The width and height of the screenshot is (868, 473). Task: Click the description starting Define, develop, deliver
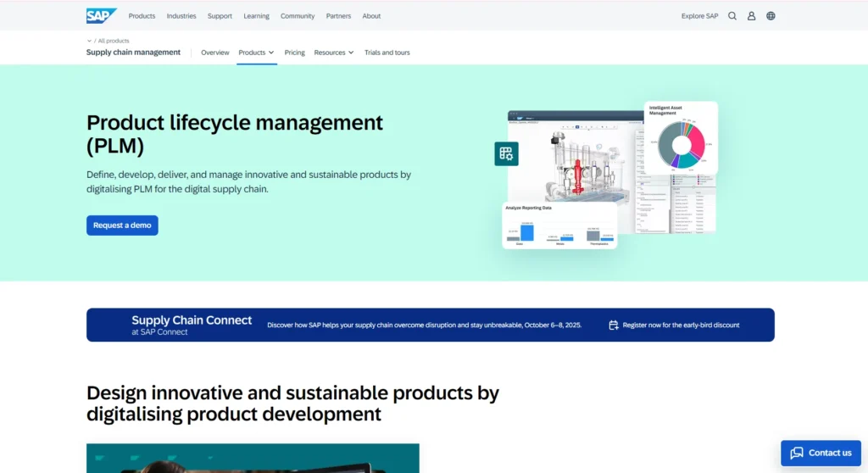click(248, 181)
